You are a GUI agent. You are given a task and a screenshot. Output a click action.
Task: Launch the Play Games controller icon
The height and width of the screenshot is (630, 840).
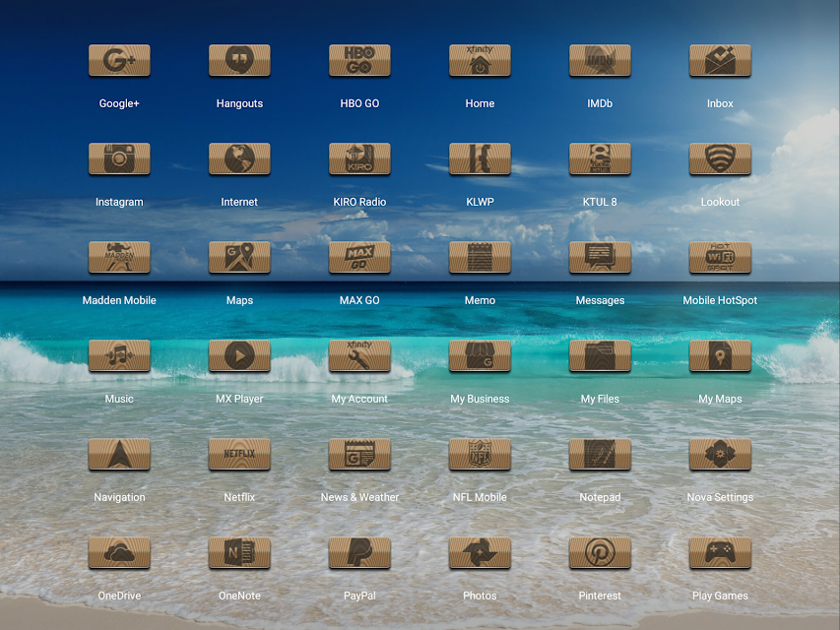[720, 553]
